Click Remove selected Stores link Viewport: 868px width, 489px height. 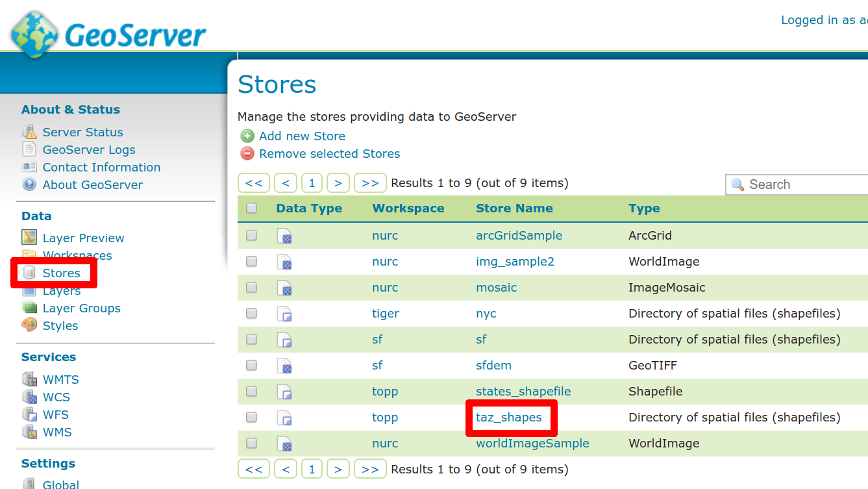(330, 153)
